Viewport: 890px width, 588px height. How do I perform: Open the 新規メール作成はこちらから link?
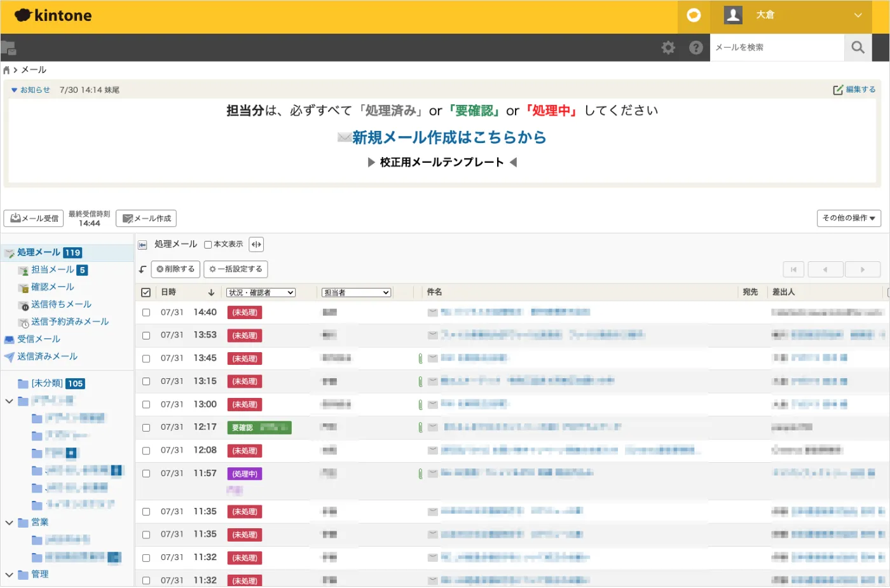coord(449,137)
